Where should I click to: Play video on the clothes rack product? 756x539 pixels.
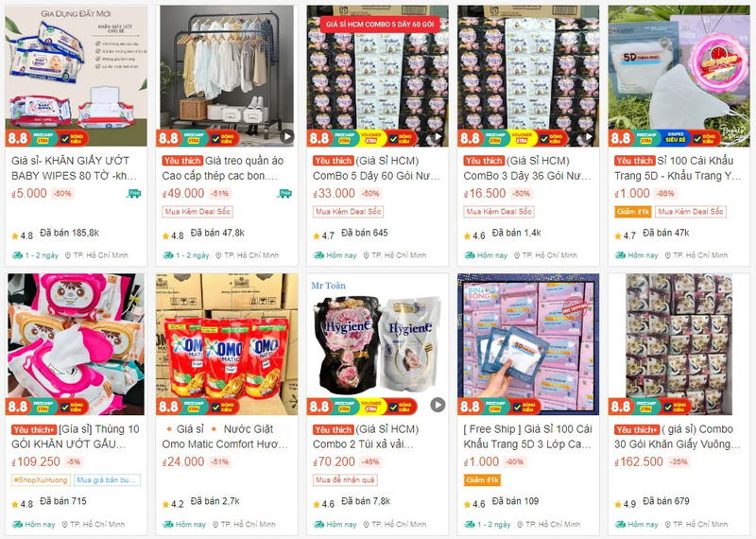click(x=287, y=136)
